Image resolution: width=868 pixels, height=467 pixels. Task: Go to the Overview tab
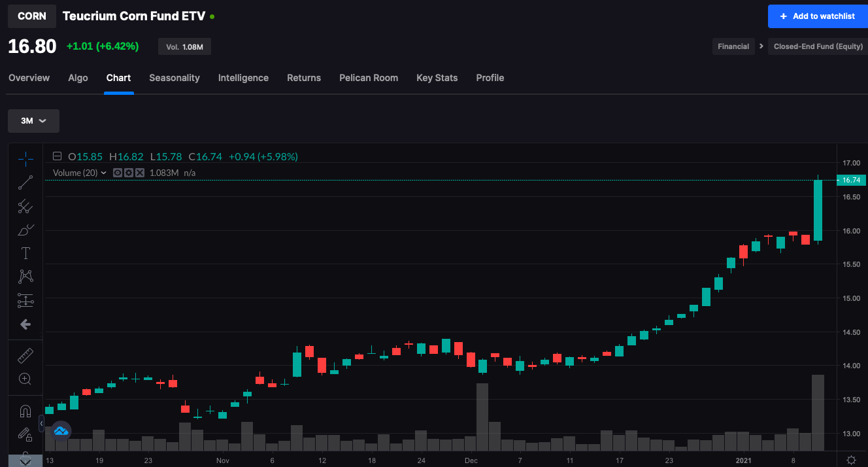[x=29, y=78]
